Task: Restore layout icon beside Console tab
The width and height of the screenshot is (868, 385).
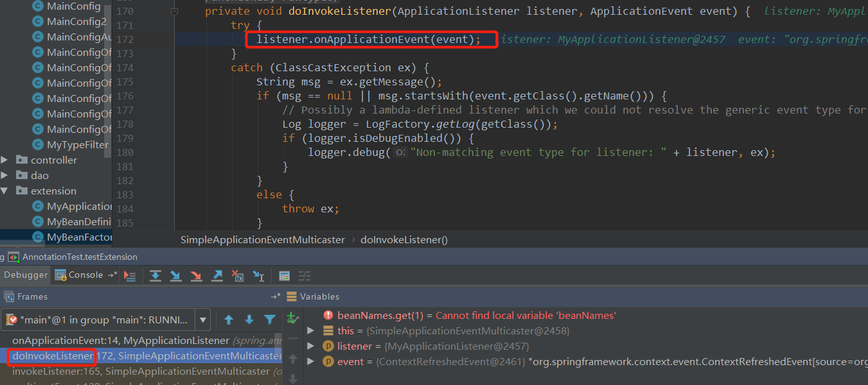Action: [x=112, y=275]
